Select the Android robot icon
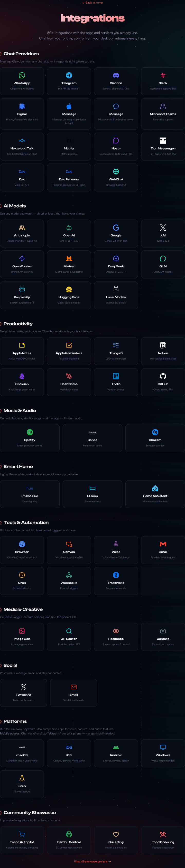This screenshot has width=185, height=868. (x=116, y=747)
